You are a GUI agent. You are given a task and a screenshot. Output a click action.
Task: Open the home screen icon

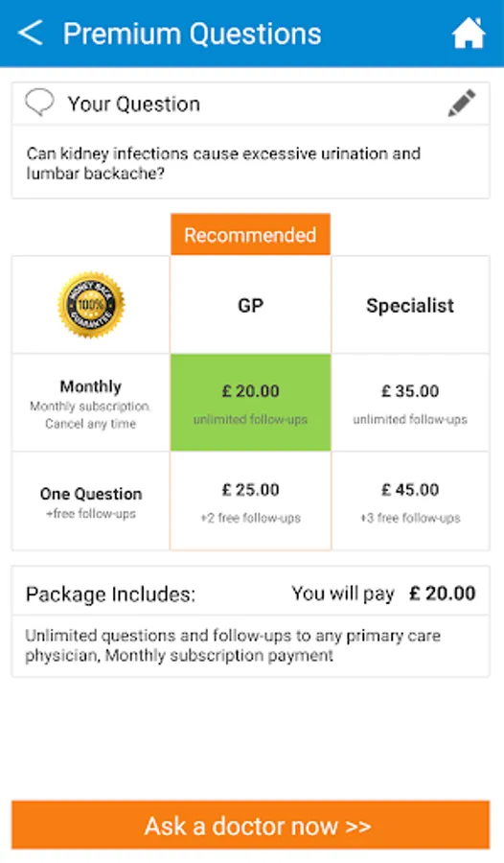[469, 33]
